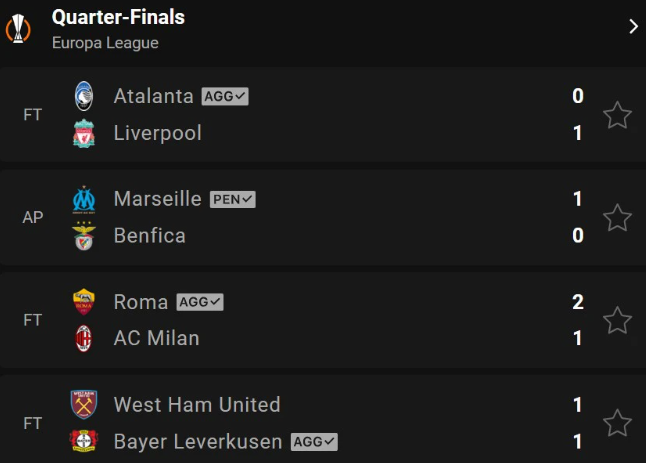Click the AGG badge next to Atalanta

point(225,96)
